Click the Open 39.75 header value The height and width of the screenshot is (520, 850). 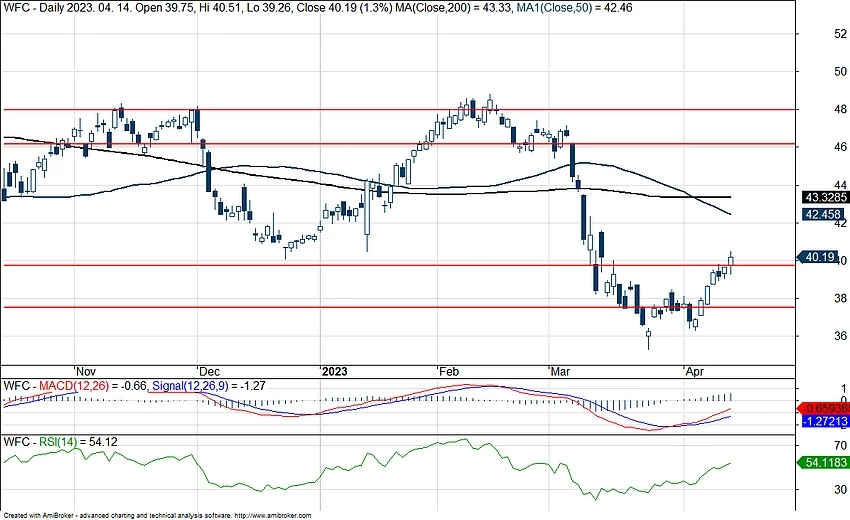tap(165, 8)
